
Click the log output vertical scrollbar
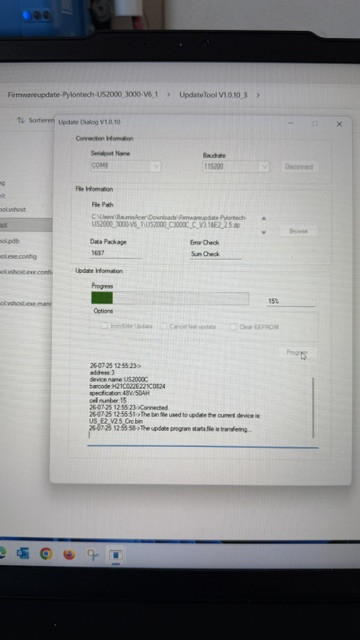tap(313, 407)
